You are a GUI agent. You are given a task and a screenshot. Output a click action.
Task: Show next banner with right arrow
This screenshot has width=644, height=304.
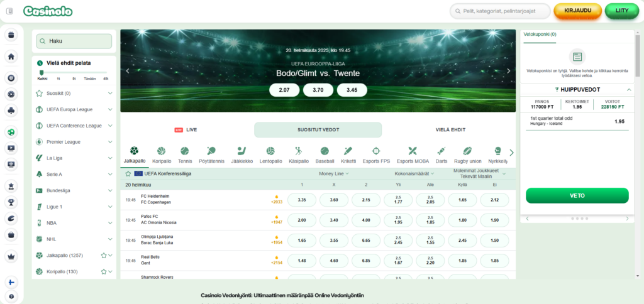click(508, 70)
